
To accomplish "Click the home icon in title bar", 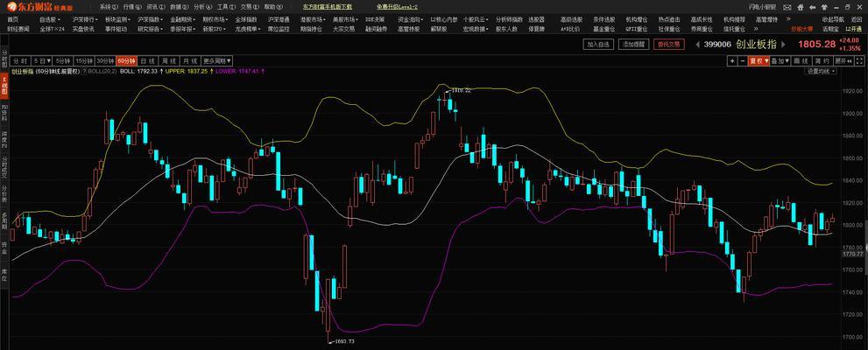I will tap(801, 7).
